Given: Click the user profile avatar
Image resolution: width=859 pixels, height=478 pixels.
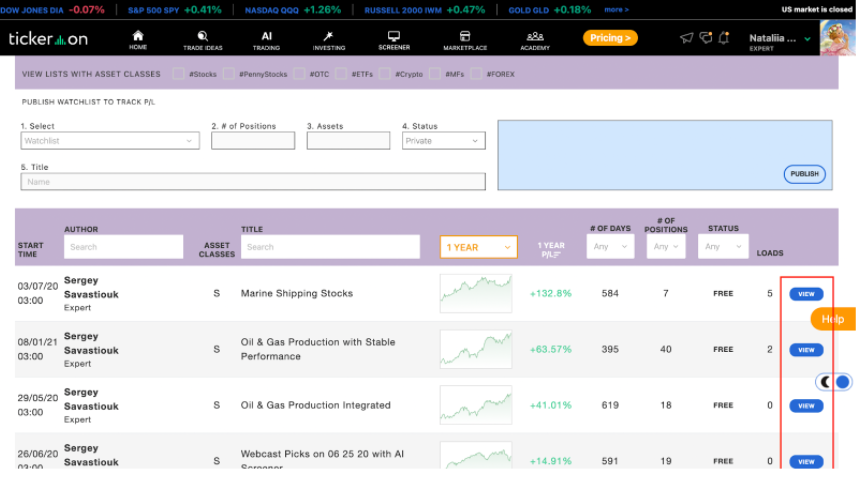Looking at the screenshot, I should coord(837,38).
